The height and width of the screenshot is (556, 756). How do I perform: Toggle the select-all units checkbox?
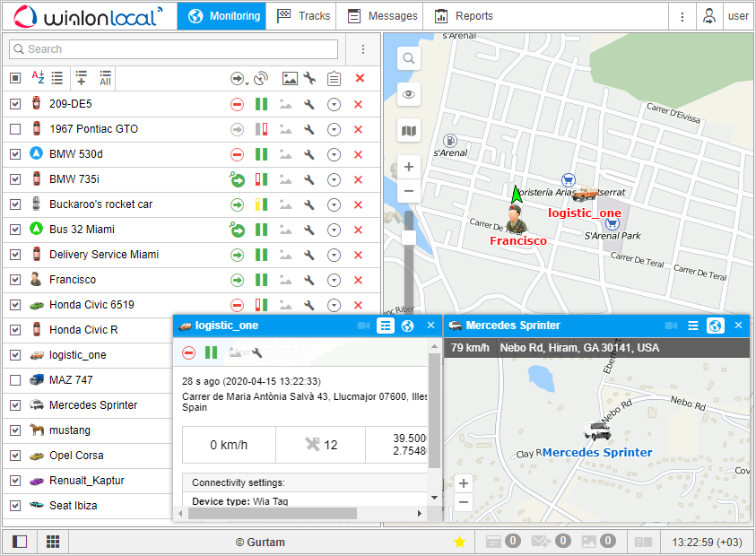pos(15,78)
